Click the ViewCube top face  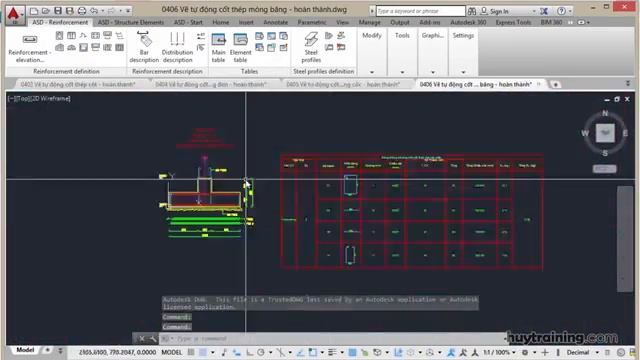(x=605, y=133)
